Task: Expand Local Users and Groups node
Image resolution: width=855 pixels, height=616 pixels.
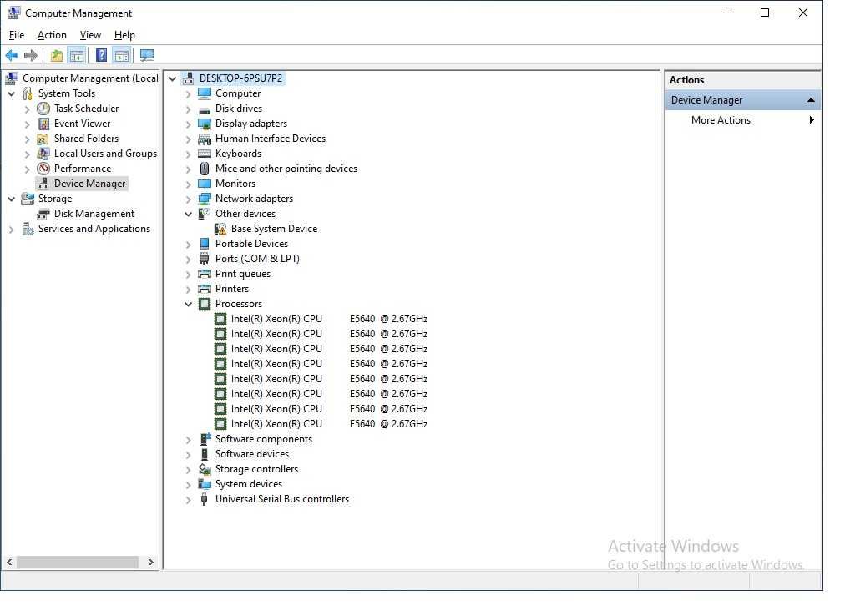Action: (x=28, y=154)
